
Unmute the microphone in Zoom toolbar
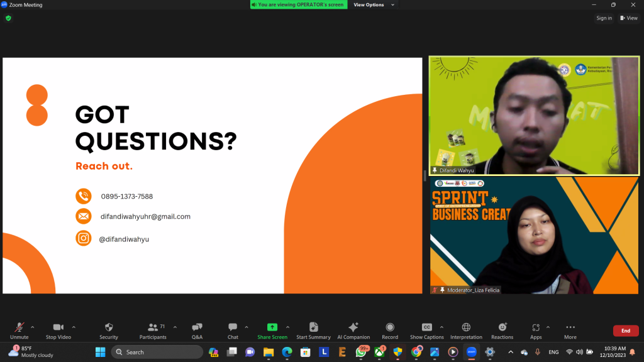pyautogui.click(x=19, y=331)
